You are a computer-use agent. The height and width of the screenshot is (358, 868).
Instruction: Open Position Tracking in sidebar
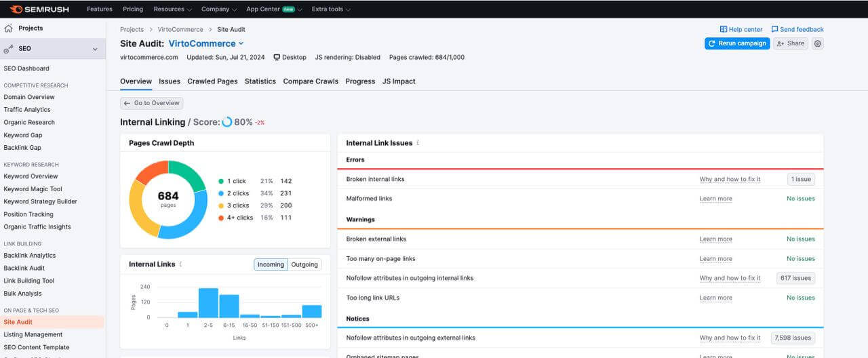(x=28, y=214)
